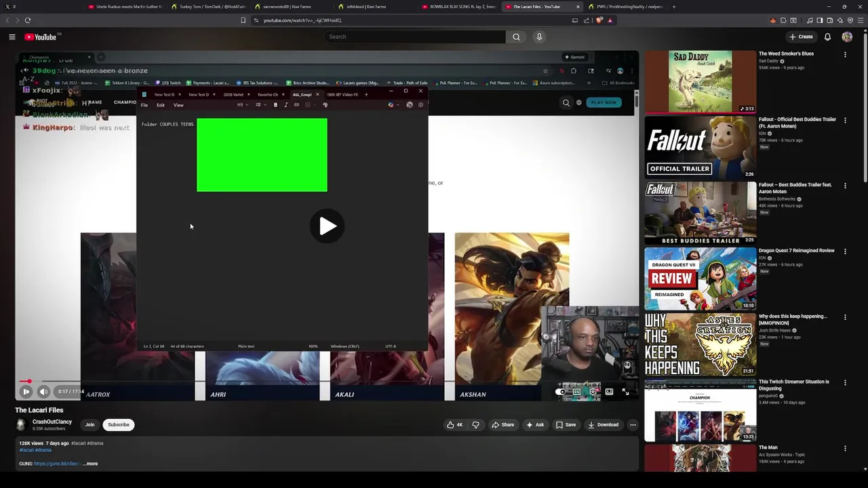This screenshot has height=488, width=868.
Task: Switch to the BOWBLAX BLM SONG tab
Action: tap(459, 7)
